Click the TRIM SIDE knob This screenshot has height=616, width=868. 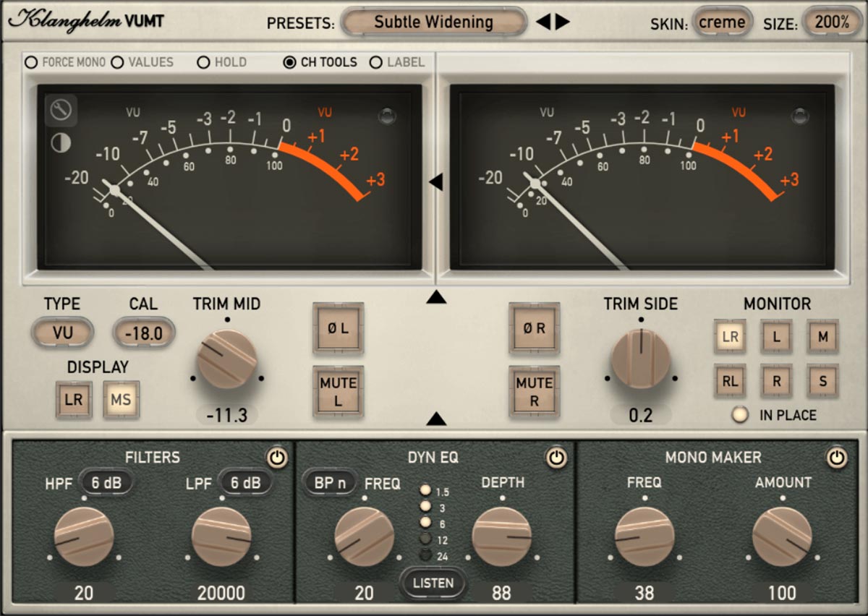641,359
